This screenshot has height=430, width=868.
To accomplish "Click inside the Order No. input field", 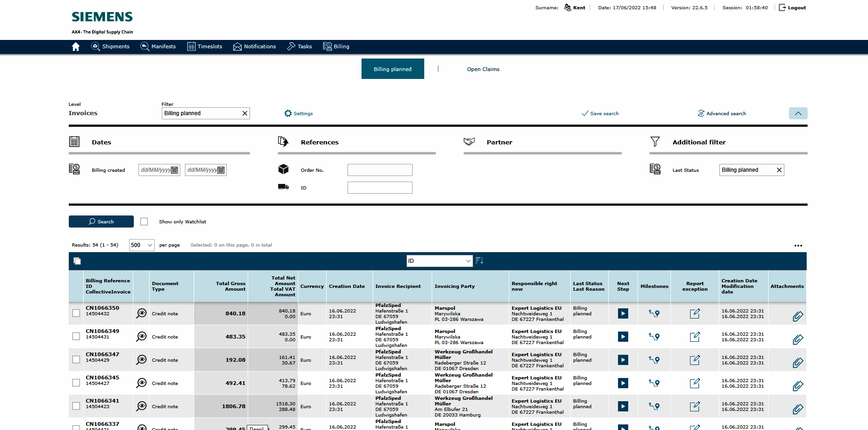I will (x=380, y=170).
